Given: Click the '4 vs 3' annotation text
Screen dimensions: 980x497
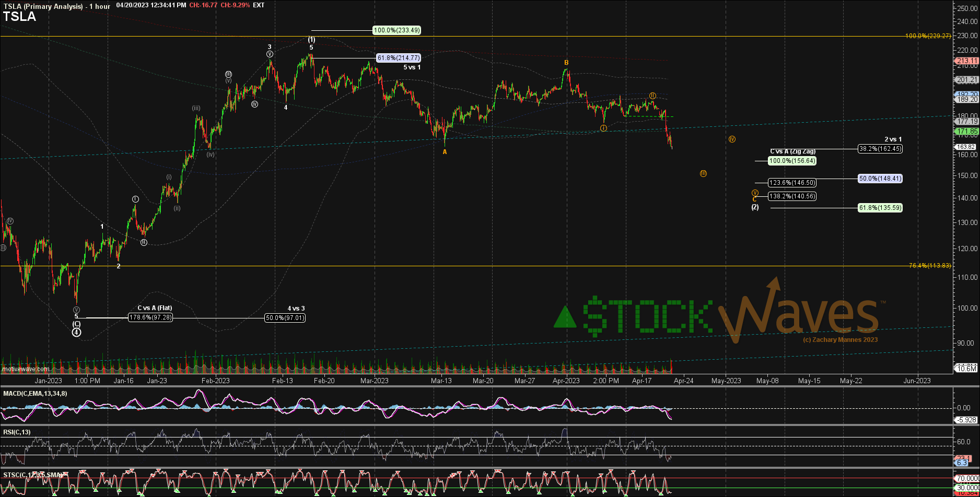Looking at the screenshot, I should [x=296, y=309].
